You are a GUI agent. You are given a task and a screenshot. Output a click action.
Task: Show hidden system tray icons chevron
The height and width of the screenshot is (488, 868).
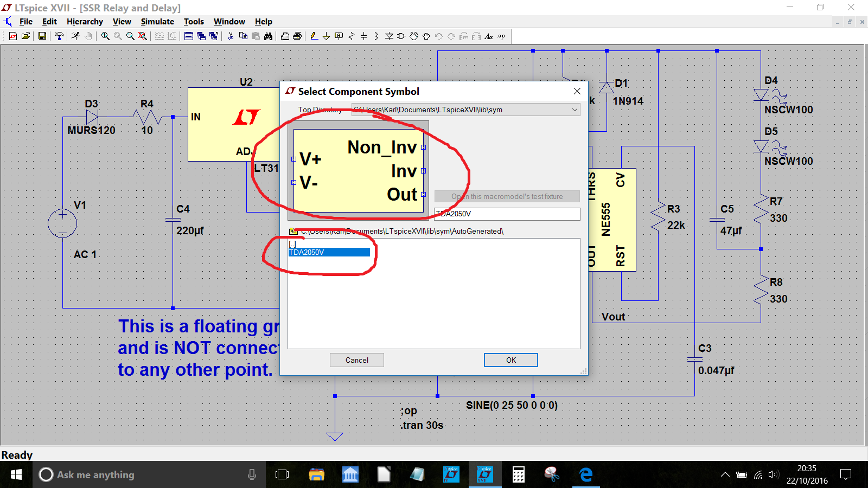pyautogui.click(x=725, y=474)
